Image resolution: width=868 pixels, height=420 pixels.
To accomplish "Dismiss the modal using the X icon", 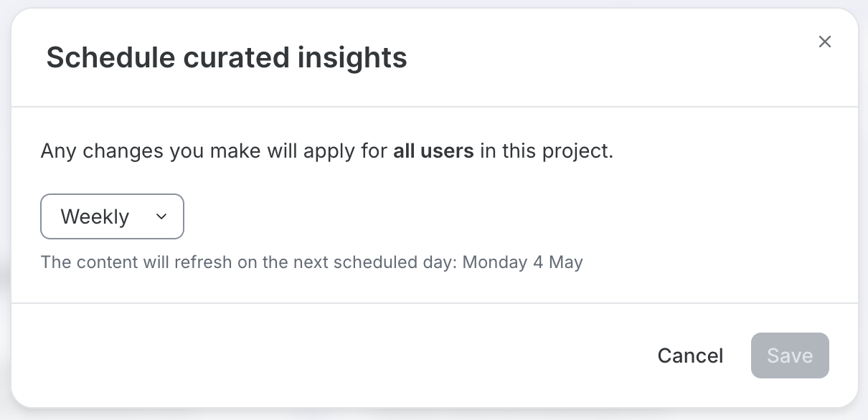I will (x=825, y=42).
